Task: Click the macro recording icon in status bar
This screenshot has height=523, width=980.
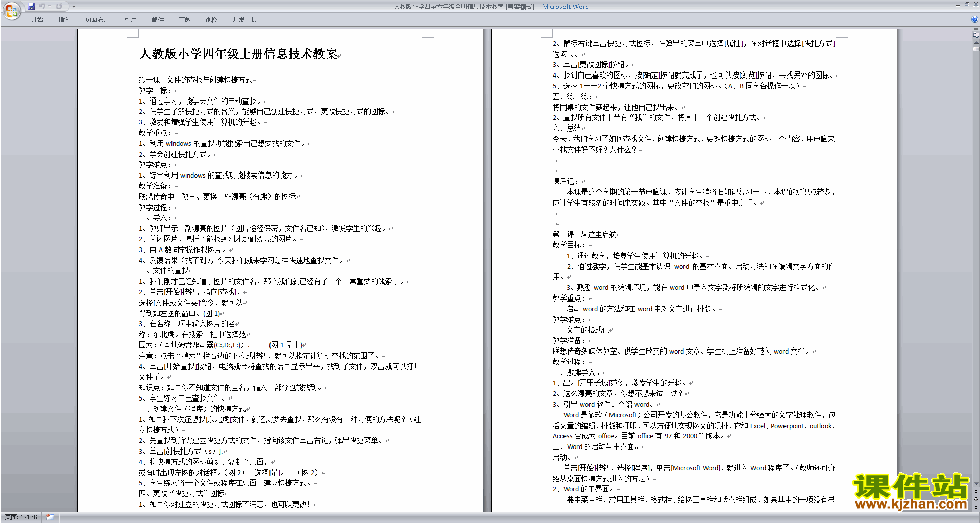Action: pos(50,517)
